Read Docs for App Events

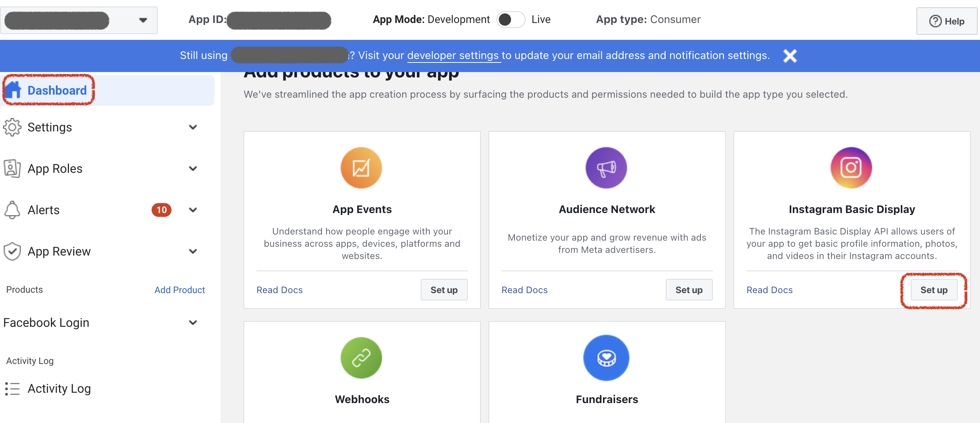tap(279, 290)
